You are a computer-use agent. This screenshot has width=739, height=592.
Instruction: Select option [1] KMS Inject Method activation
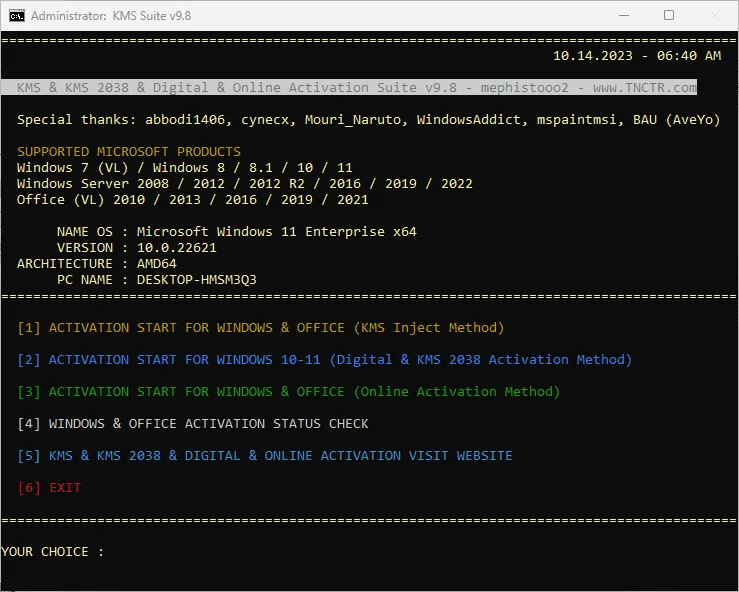point(261,328)
